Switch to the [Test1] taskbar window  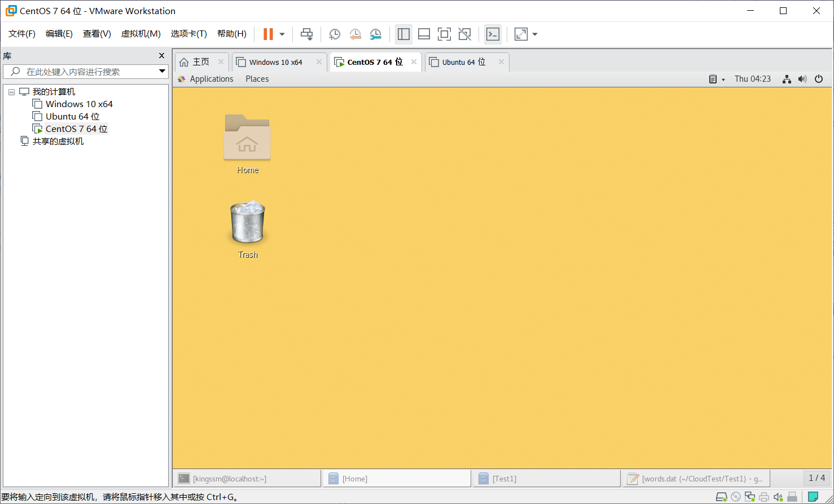pyautogui.click(x=546, y=479)
